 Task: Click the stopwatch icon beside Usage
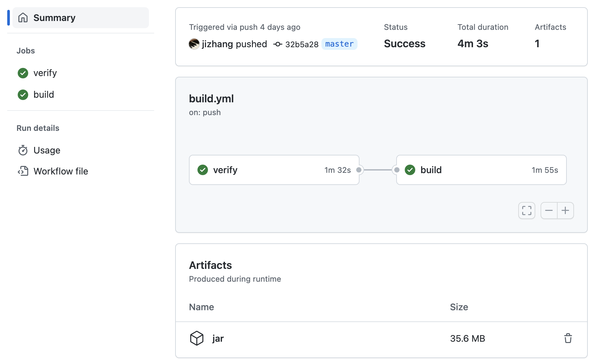tap(23, 150)
